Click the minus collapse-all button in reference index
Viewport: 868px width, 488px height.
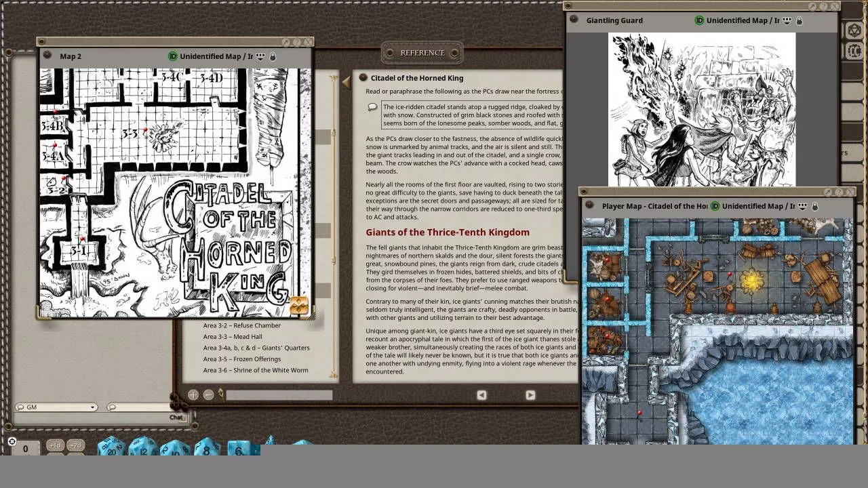(208, 394)
